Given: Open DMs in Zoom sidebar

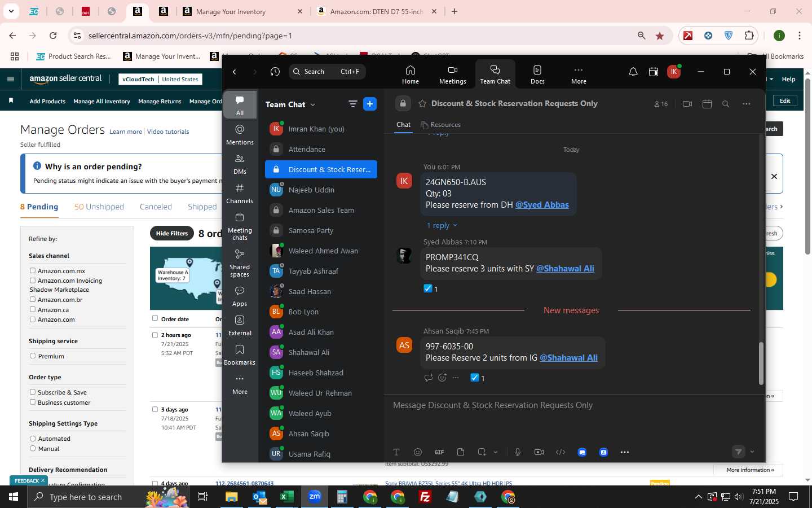Looking at the screenshot, I should 240,164.
